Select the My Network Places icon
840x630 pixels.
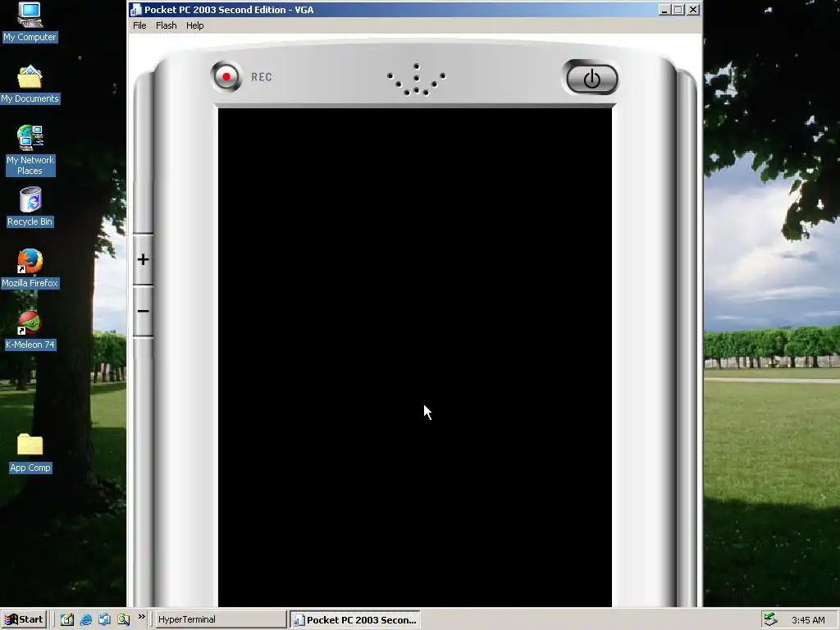point(30,151)
